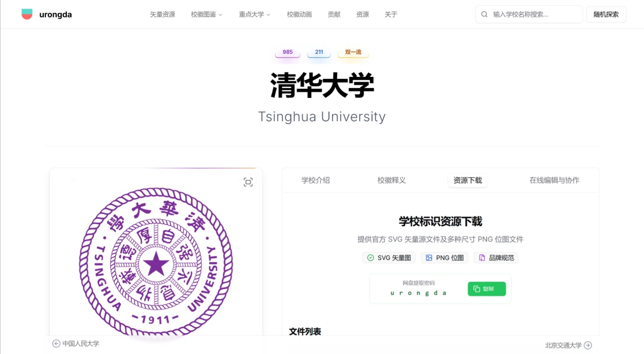Open the 矢量资源 nav item
This screenshot has height=354, width=644.
coord(163,15)
